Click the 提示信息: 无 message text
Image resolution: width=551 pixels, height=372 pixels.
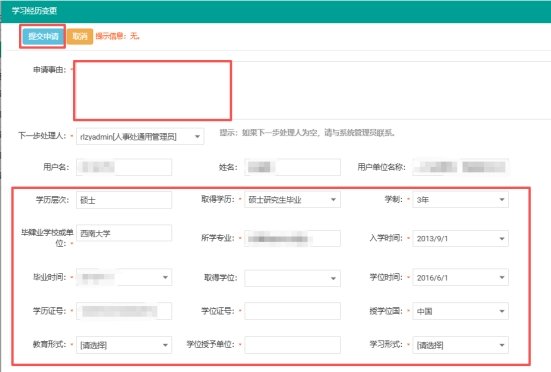pyautogui.click(x=117, y=36)
